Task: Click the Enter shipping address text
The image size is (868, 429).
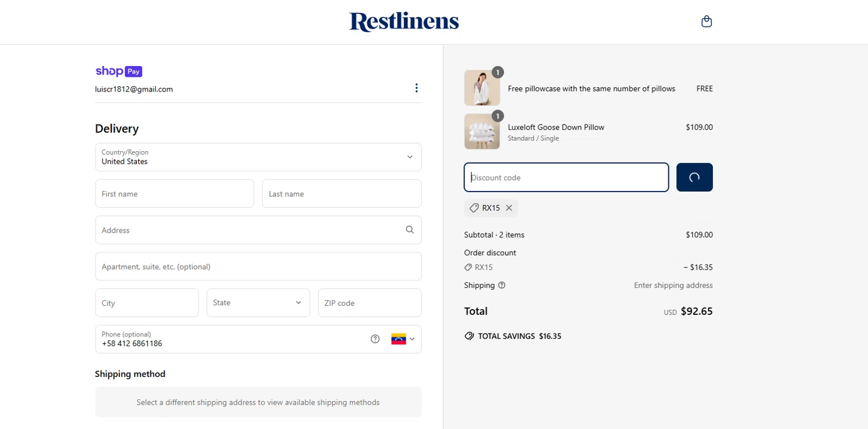Action: 674,285
